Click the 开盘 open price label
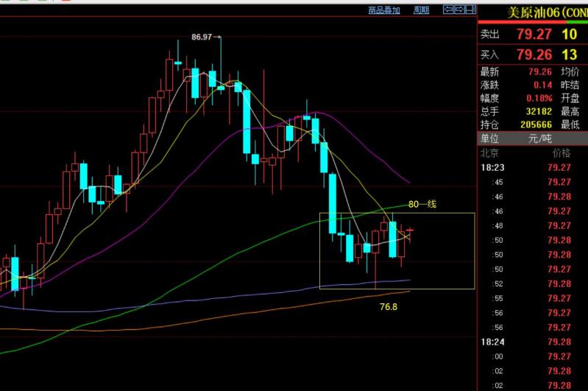588x391 pixels. click(570, 99)
